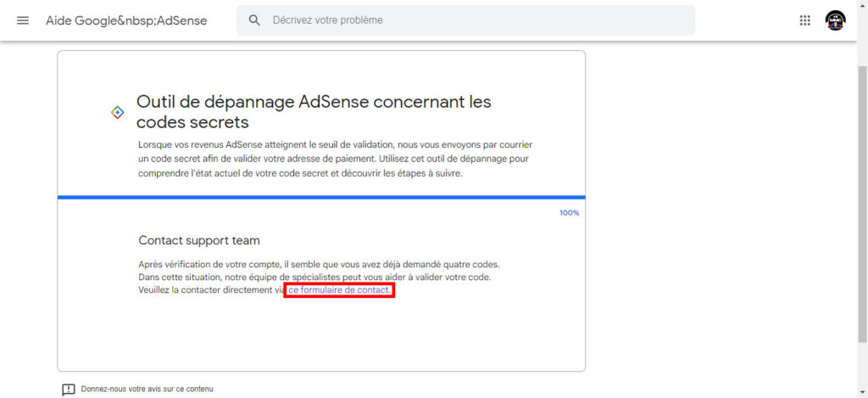The height and width of the screenshot is (398, 868).
Task: Open the account profile avatar
Action: coord(835,20)
